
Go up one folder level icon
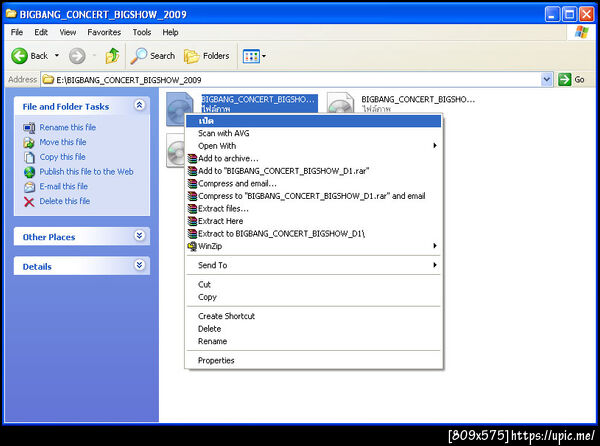pyautogui.click(x=112, y=56)
